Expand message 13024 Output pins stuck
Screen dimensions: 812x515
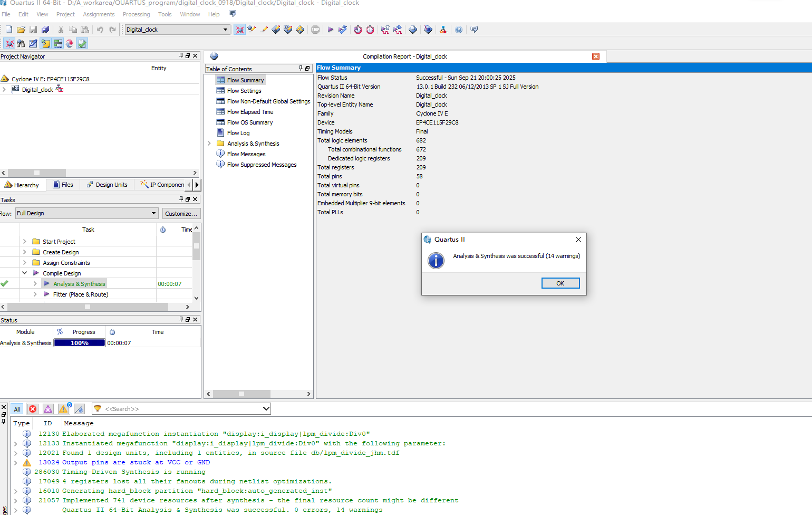tap(16, 463)
